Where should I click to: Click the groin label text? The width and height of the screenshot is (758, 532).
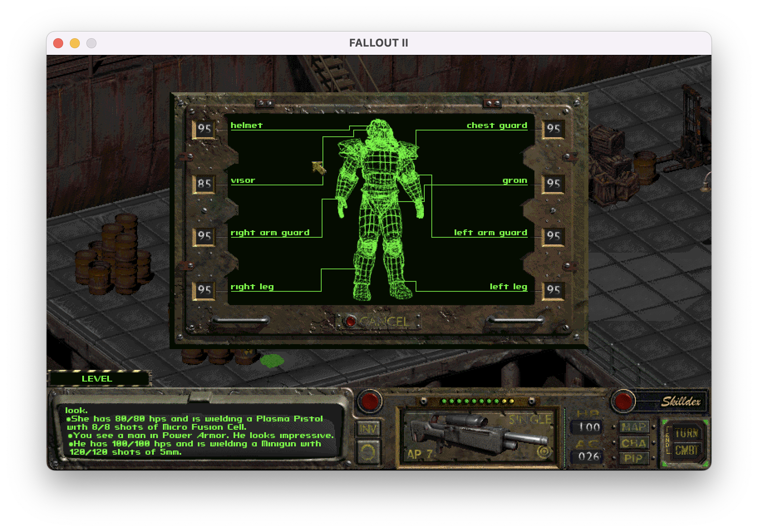515,180
